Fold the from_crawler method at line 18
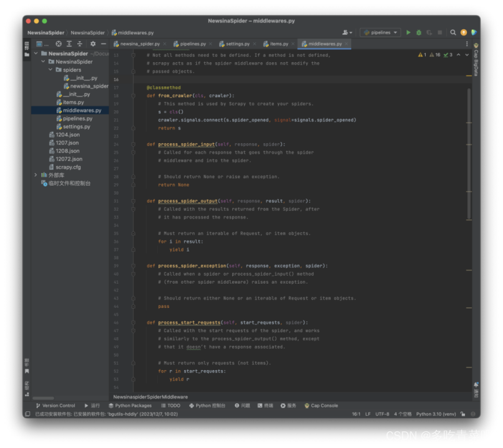The image size is (503, 448). [133, 96]
